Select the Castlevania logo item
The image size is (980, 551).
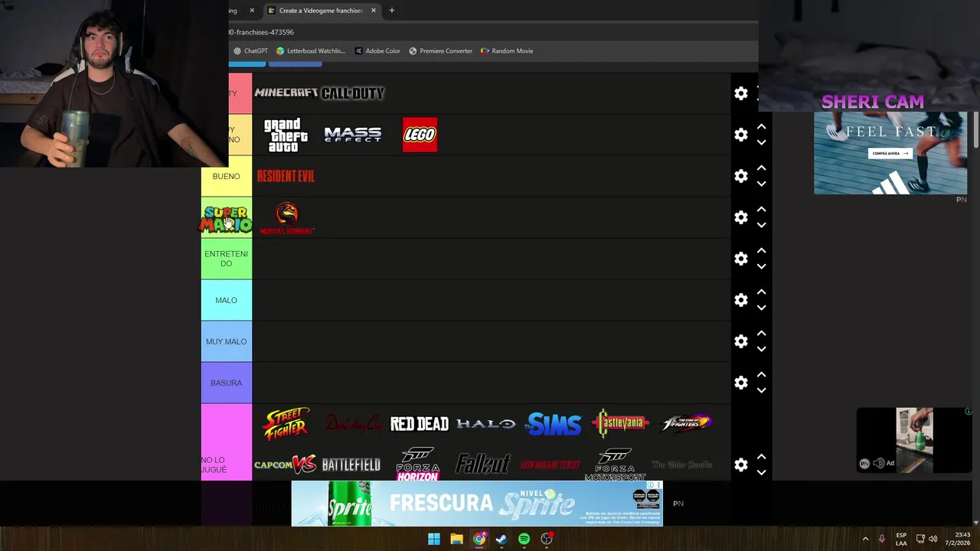[620, 422]
